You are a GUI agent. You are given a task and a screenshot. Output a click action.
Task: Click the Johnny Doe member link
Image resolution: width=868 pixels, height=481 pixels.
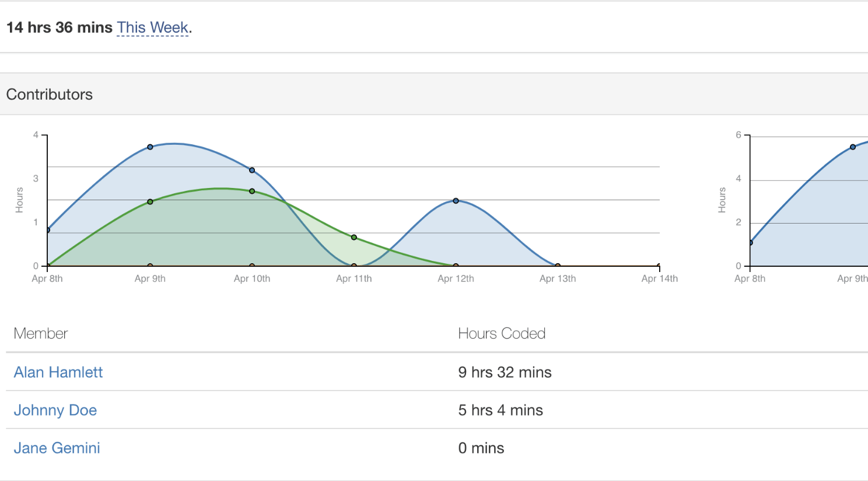[55, 410]
